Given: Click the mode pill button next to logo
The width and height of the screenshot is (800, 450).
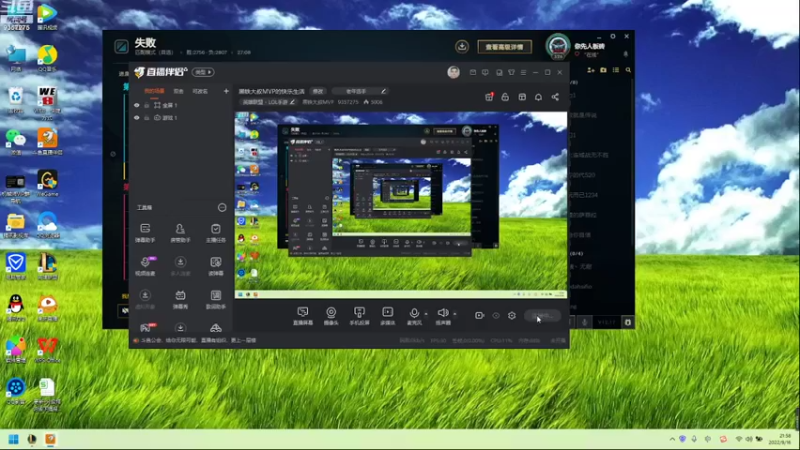Looking at the screenshot, I should point(203,72).
